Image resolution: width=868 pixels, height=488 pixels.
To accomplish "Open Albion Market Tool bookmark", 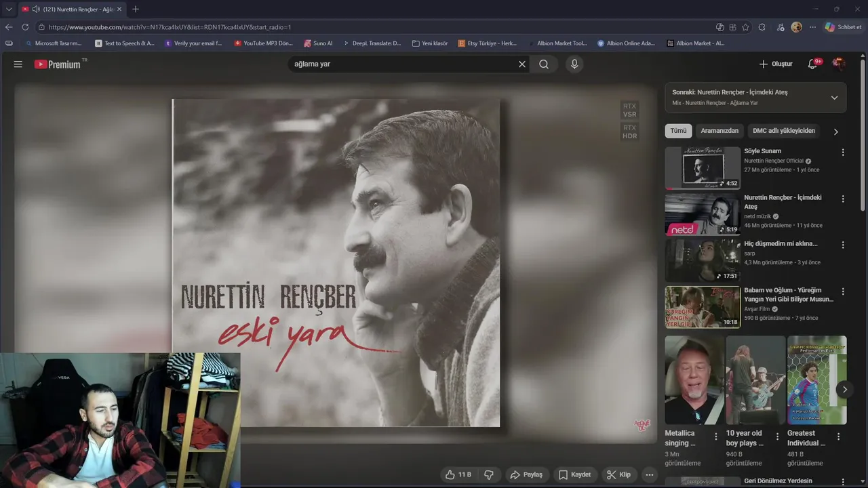I will pyautogui.click(x=557, y=43).
